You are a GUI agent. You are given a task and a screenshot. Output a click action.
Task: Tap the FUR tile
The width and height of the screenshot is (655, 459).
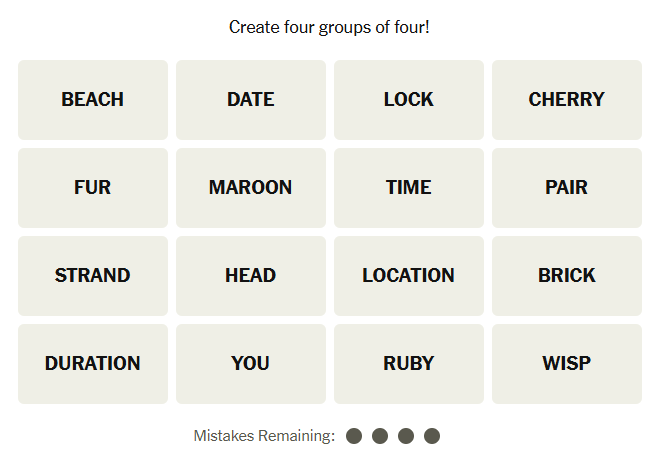click(x=93, y=188)
